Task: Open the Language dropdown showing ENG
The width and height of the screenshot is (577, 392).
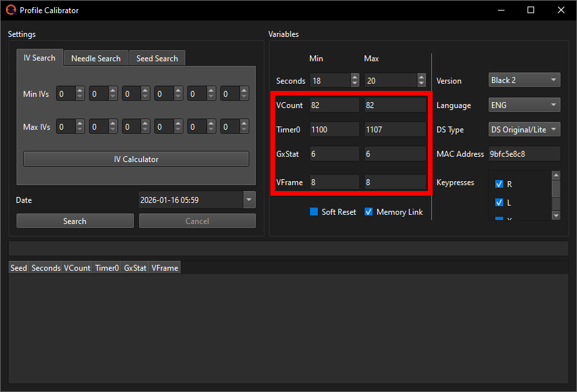Action: tap(524, 104)
